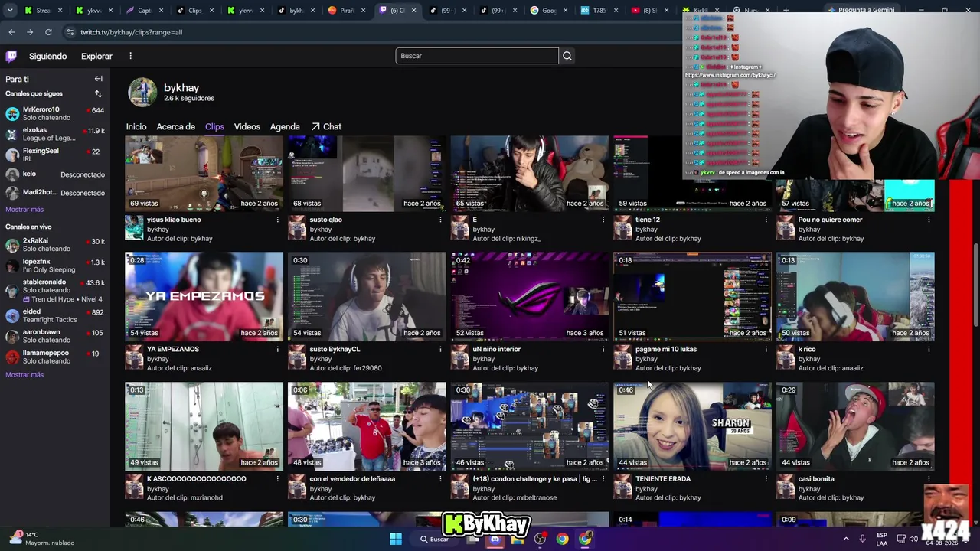
Task: Switch to the Inicio tab
Action: (x=136, y=127)
